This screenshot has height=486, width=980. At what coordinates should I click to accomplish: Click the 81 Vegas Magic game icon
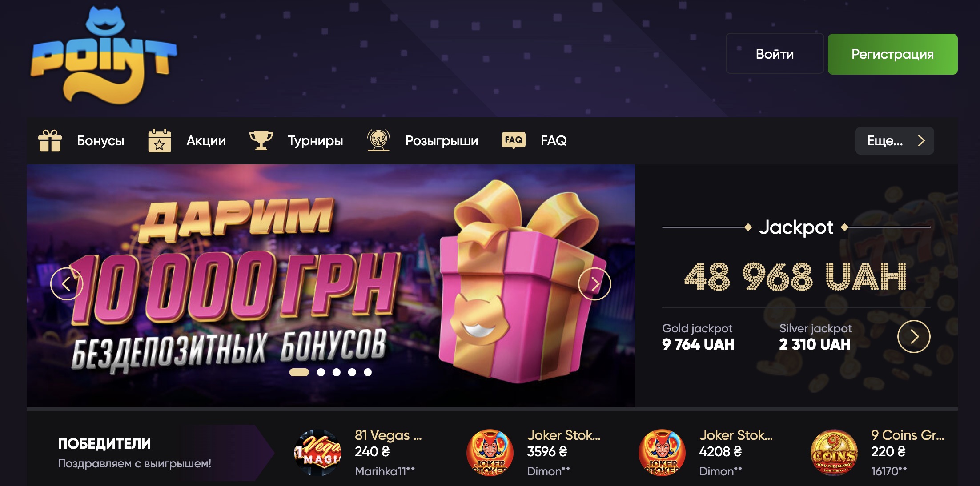click(x=317, y=453)
